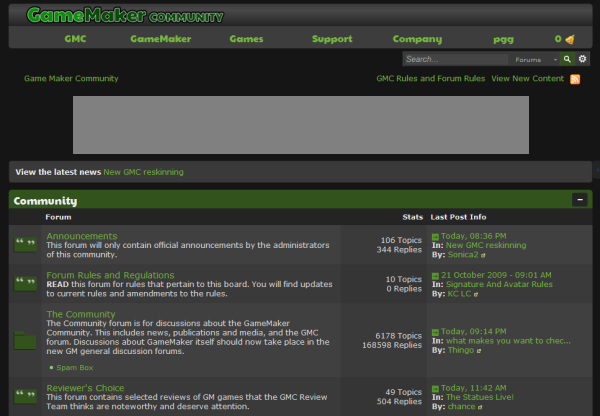Open the Games menu
The height and width of the screenshot is (416, 600).
(246, 39)
